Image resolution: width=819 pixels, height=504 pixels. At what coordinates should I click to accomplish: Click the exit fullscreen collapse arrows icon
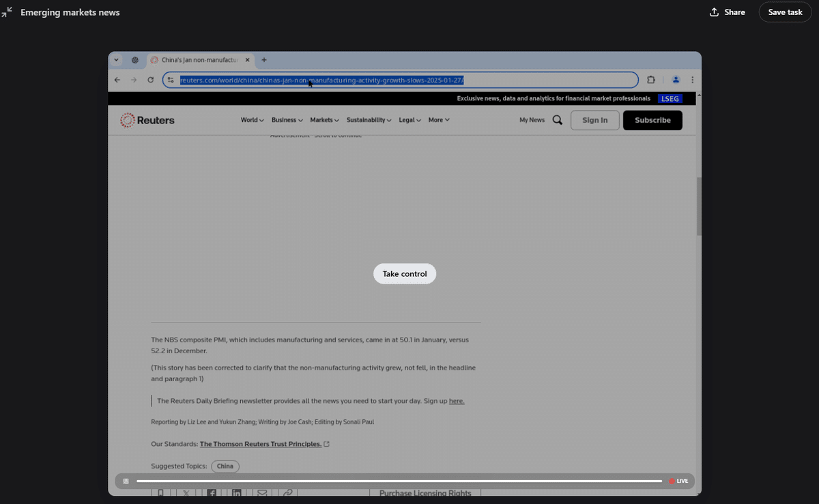click(x=7, y=12)
